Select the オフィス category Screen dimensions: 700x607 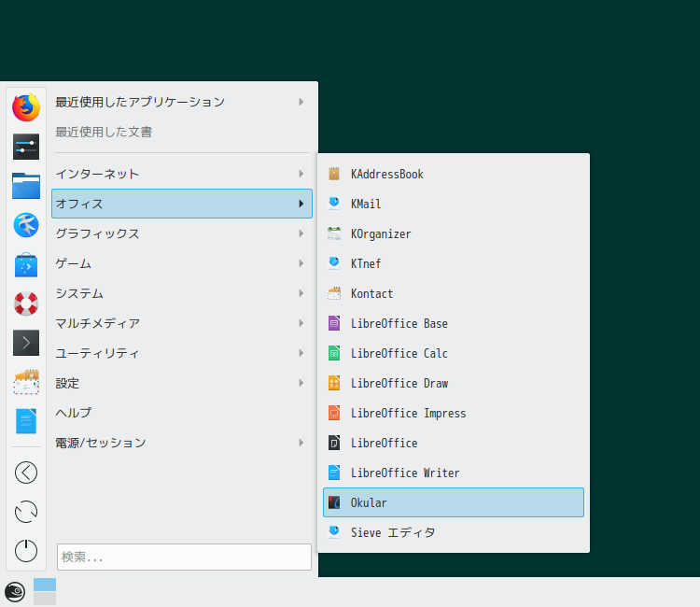coord(182,204)
